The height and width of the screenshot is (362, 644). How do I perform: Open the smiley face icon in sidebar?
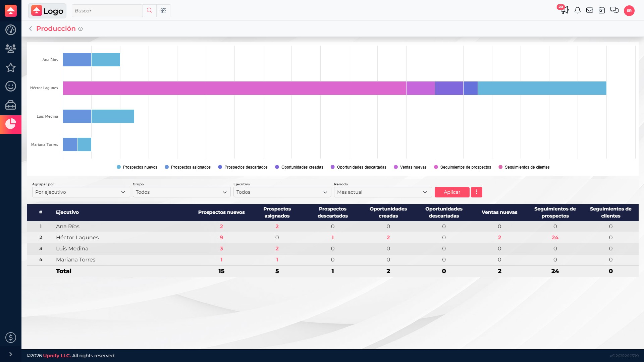(11, 86)
